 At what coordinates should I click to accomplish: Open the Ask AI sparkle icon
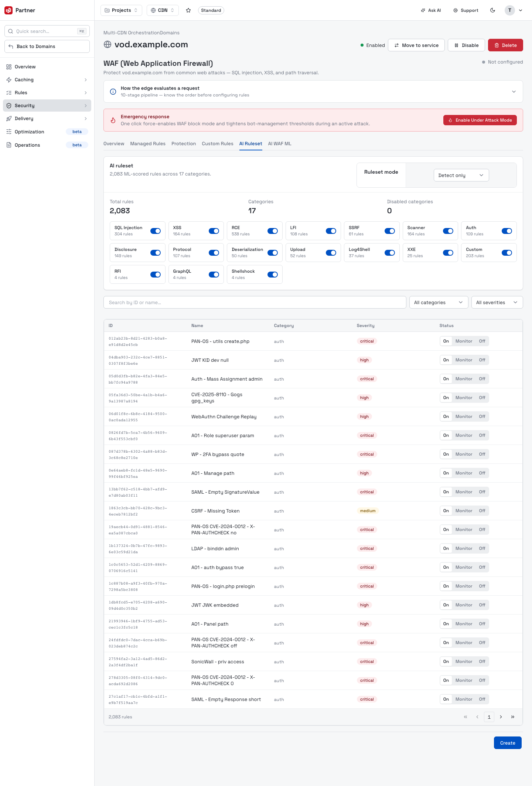pos(423,10)
